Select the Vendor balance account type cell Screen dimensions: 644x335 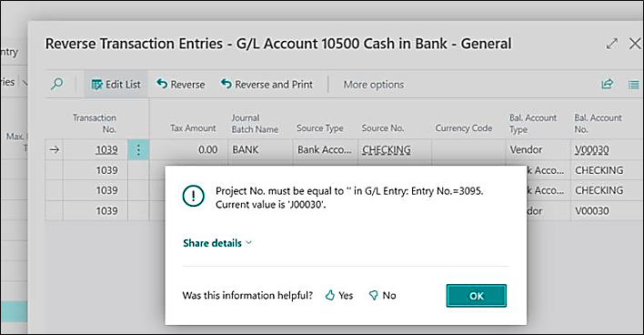click(x=538, y=149)
